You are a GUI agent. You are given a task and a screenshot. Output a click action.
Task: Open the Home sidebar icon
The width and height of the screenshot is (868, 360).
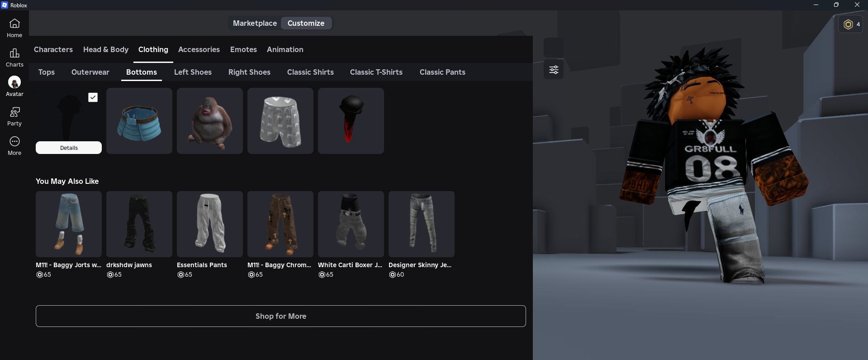pos(14,24)
